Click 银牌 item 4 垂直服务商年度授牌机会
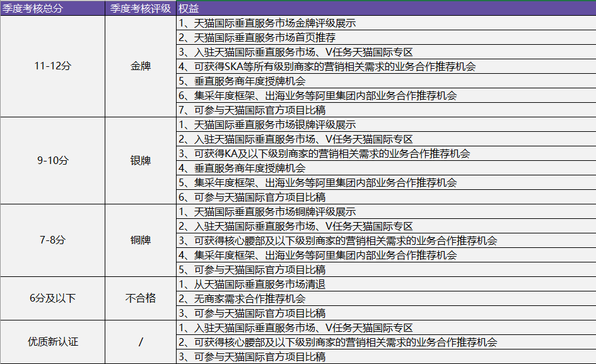Viewport: 596px width, 364px height. [x=386, y=168]
